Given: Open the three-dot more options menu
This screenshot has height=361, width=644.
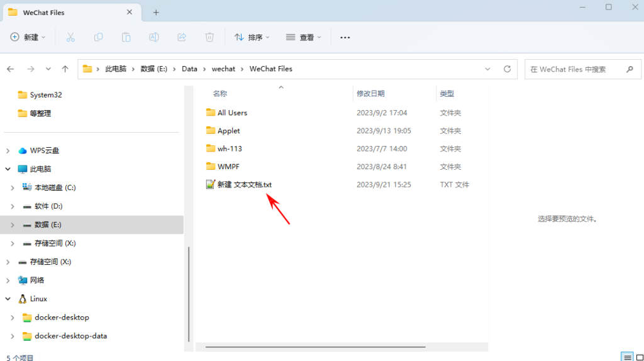Looking at the screenshot, I should point(345,37).
